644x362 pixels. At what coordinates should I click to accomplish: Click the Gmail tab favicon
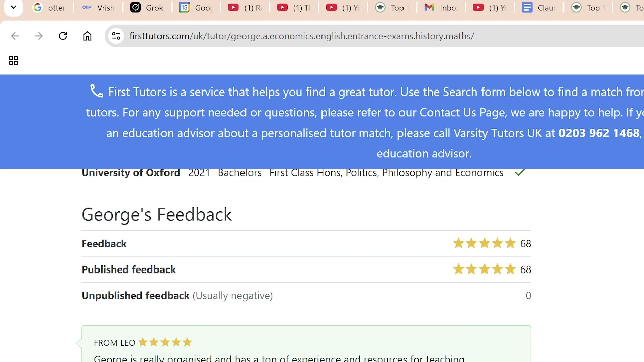429,8
